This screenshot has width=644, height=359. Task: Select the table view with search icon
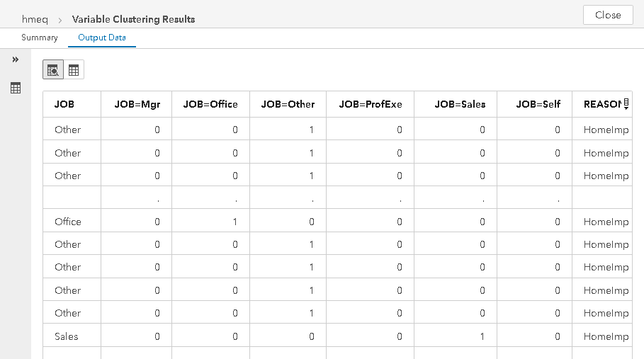[53, 70]
